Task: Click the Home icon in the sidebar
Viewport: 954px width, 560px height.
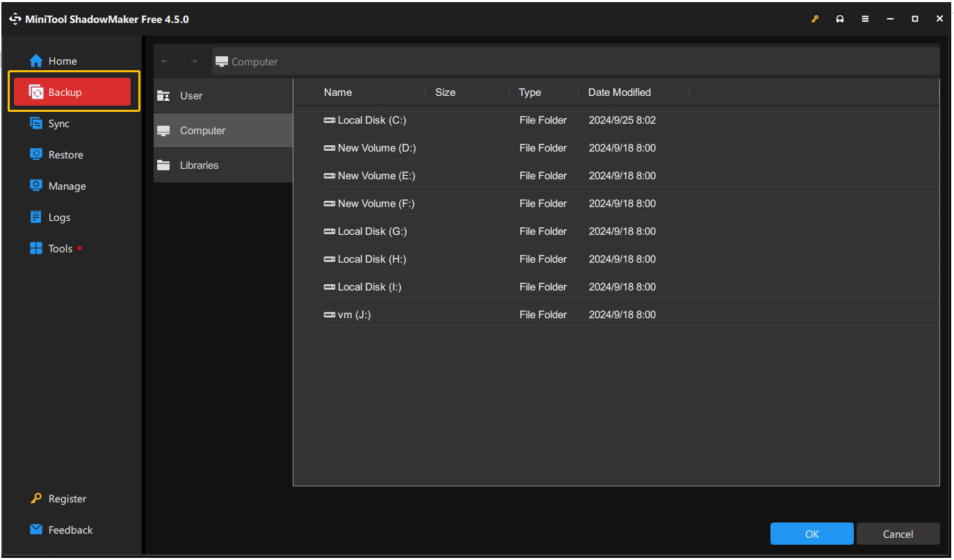Action: tap(36, 61)
